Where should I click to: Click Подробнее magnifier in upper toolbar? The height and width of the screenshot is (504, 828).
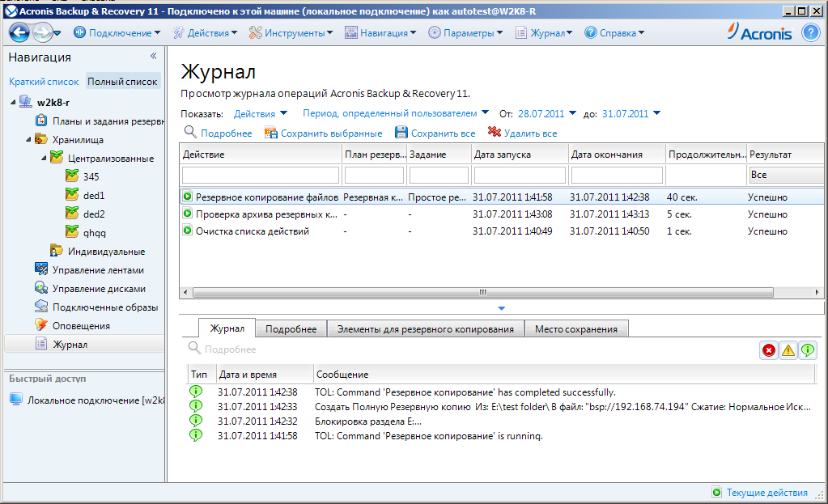coord(218,133)
